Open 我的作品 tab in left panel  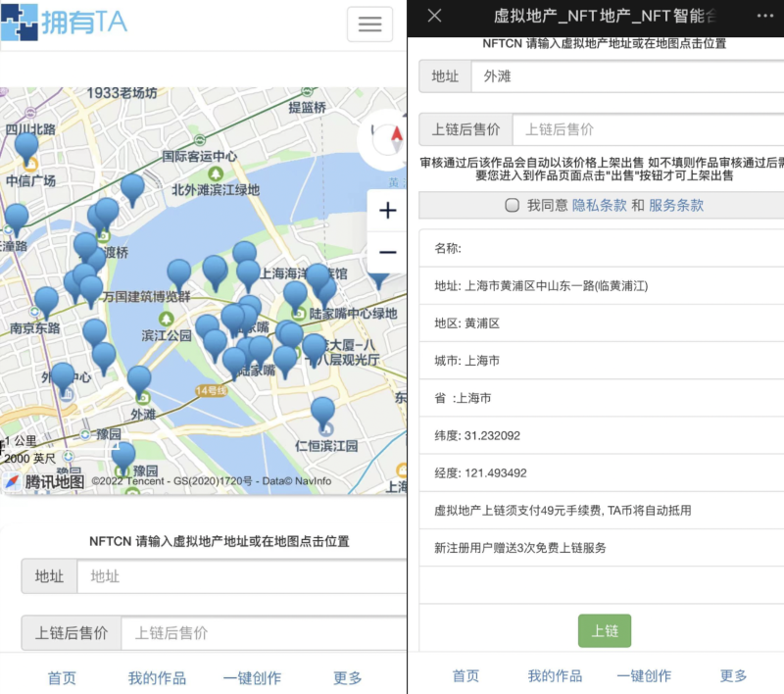(x=157, y=678)
